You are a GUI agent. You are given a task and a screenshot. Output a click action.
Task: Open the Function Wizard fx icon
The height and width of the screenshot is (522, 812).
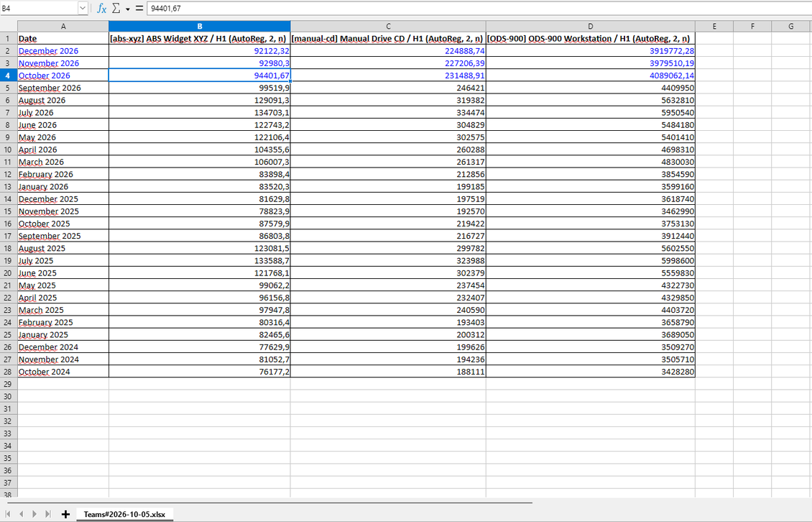[101, 9]
